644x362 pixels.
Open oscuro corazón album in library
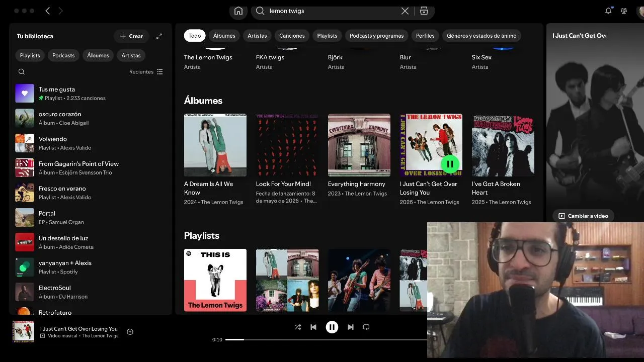pos(91,118)
